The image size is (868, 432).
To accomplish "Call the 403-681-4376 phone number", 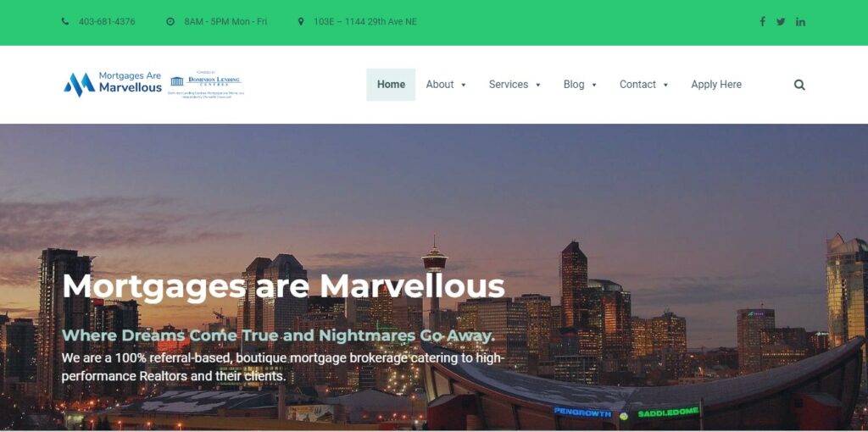I will (x=107, y=21).
